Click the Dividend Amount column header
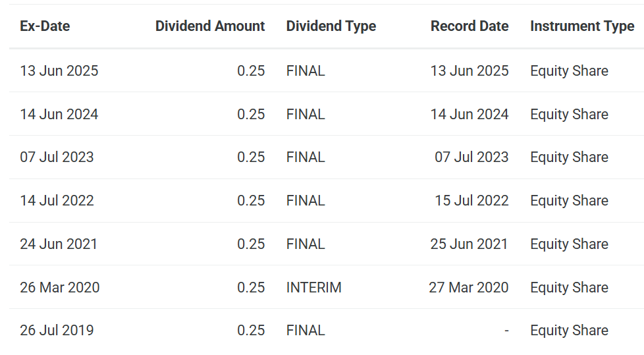This screenshot has width=644, height=355. click(x=210, y=26)
